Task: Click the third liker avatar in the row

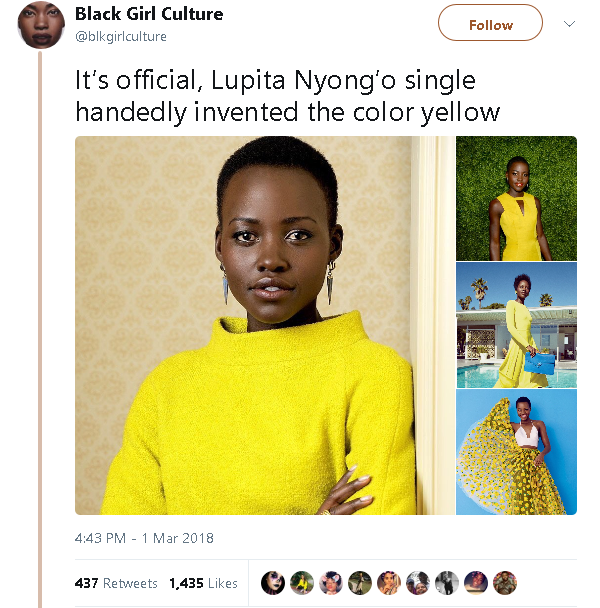Action: 331,583
